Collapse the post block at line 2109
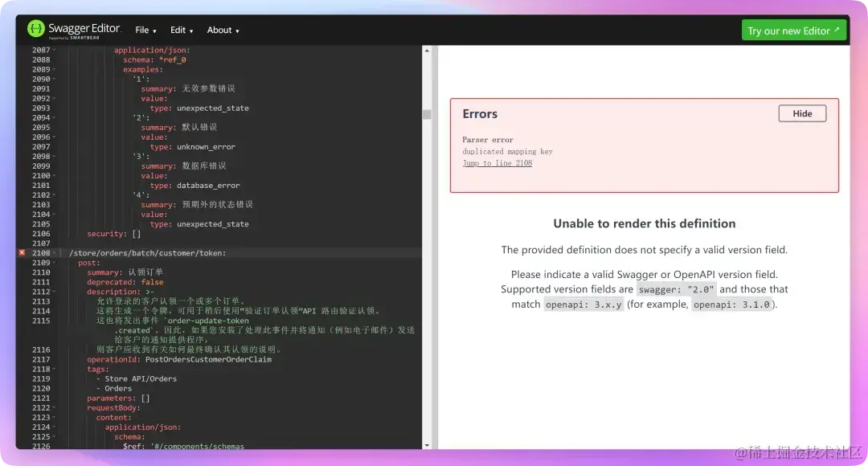 coord(54,262)
